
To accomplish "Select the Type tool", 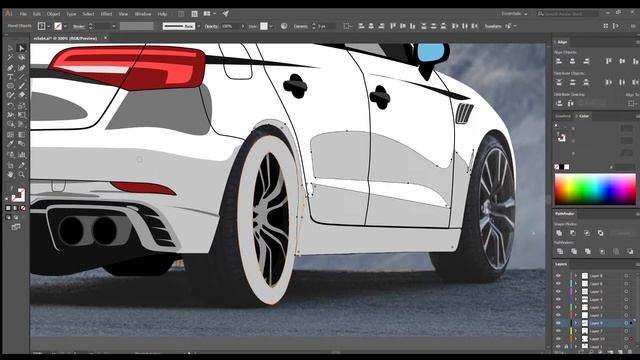I will pos(11,77).
